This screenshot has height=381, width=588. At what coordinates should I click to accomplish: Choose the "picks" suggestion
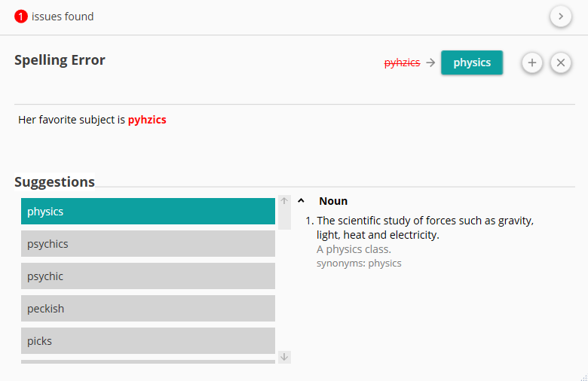coord(148,341)
